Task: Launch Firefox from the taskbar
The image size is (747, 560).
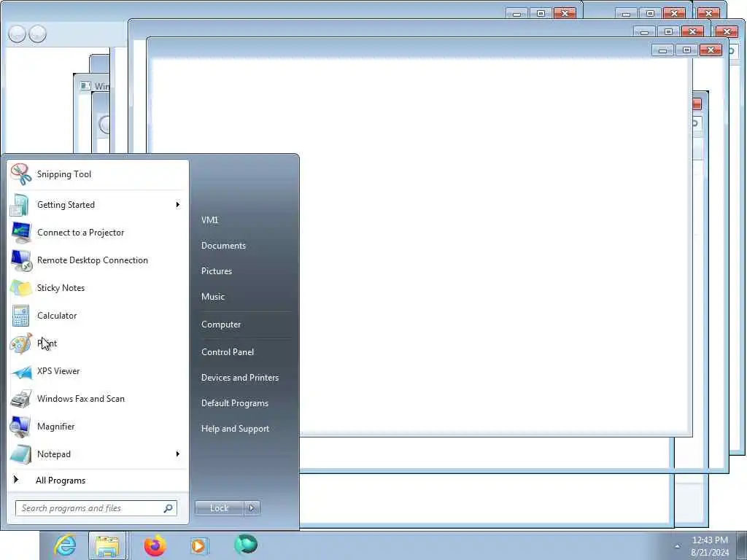Action: pyautogui.click(x=155, y=545)
